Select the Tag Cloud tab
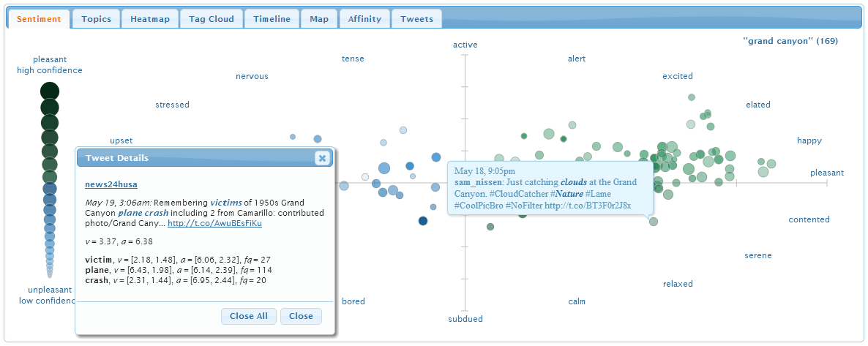 tap(212, 19)
